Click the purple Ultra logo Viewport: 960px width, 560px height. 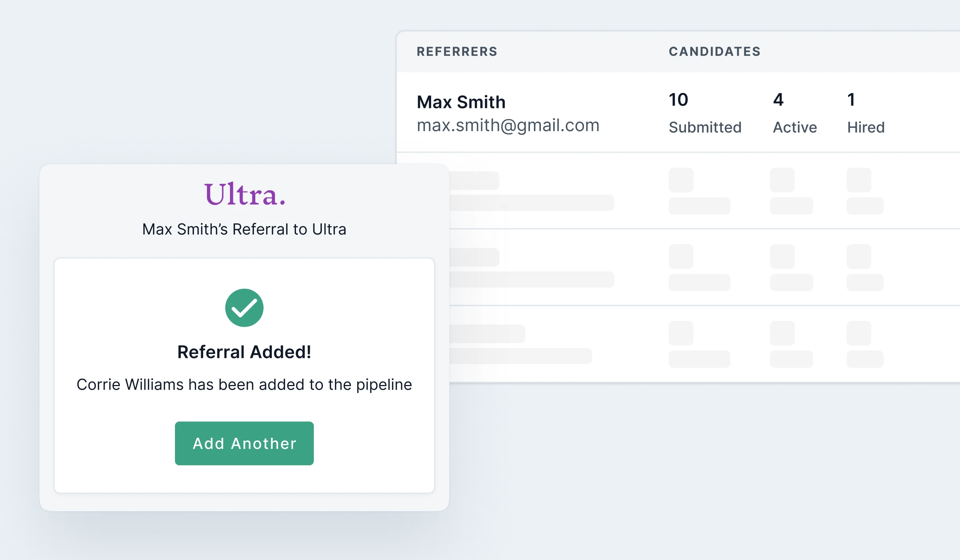(x=244, y=194)
